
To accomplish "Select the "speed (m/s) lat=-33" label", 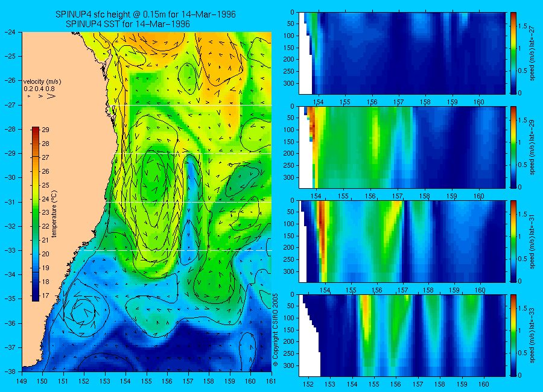I will [x=533, y=335].
